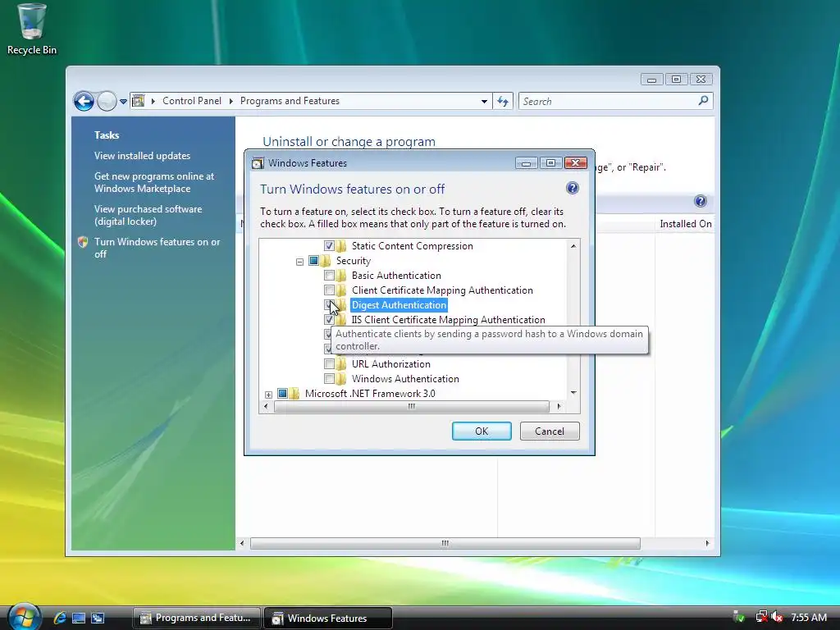Uncheck IIS Client Certificate Mapping Authentication

(x=329, y=320)
